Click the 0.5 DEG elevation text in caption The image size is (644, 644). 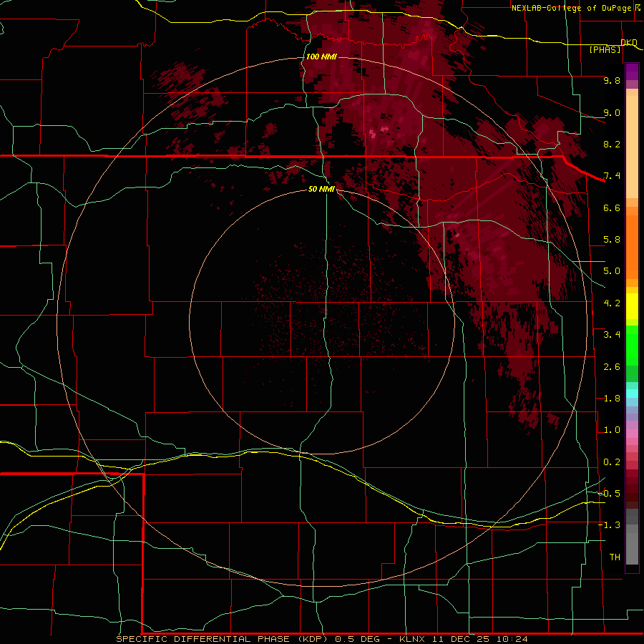pyautogui.click(x=358, y=639)
